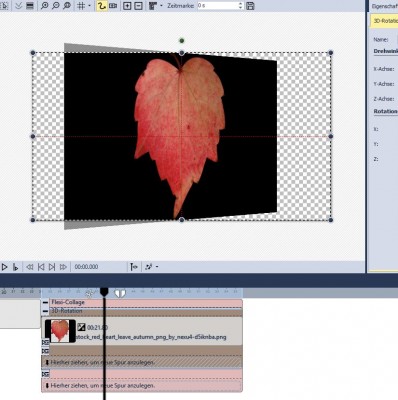This screenshot has height=400, width=398.
Task: Jump to next item button
Action: coord(52,267)
